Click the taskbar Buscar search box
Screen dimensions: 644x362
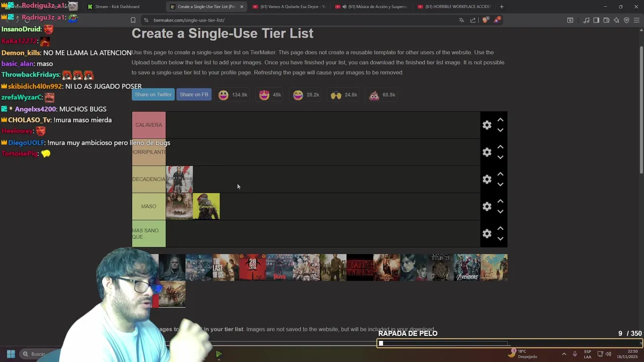pyautogui.click(x=39, y=354)
